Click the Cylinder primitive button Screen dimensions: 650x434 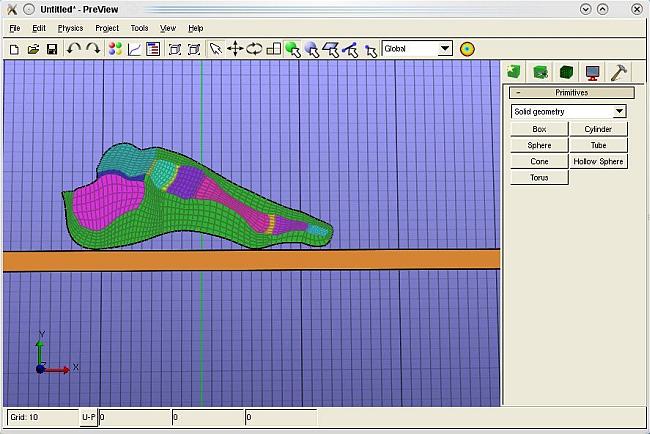[x=598, y=129]
